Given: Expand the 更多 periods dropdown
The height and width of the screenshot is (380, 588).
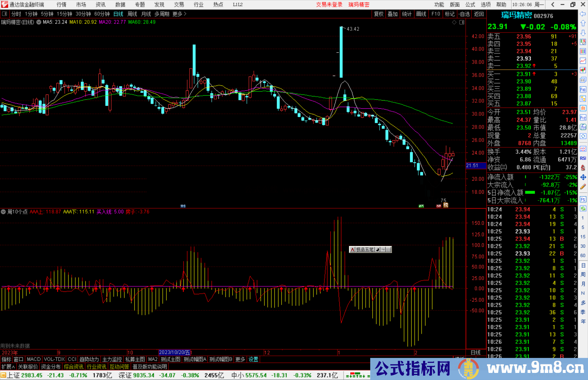Looking at the screenshot, I should (179, 14).
